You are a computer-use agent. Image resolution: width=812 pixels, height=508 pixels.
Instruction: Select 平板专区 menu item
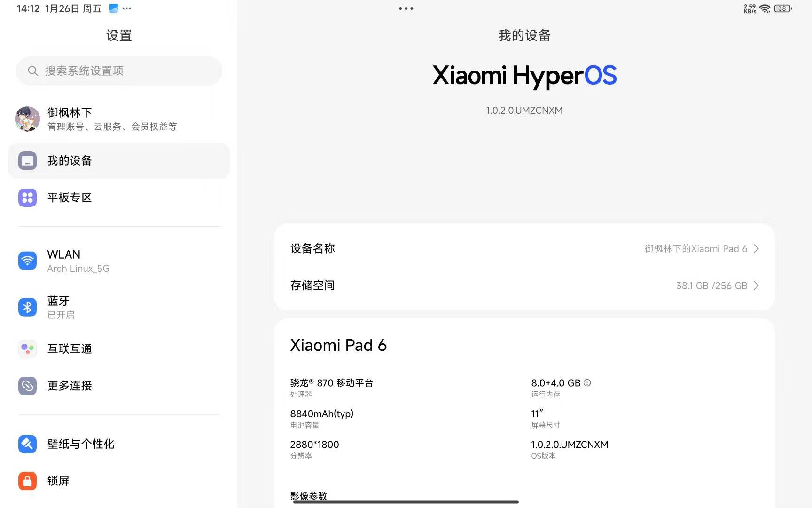point(70,198)
